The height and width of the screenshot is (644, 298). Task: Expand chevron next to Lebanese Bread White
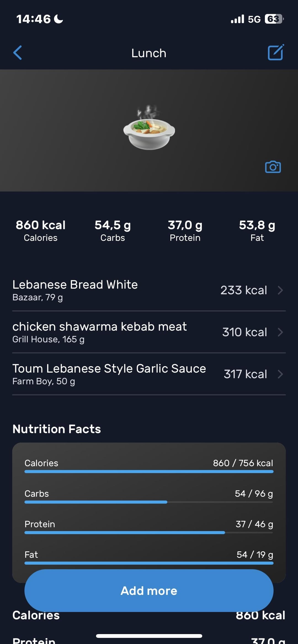(x=280, y=290)
